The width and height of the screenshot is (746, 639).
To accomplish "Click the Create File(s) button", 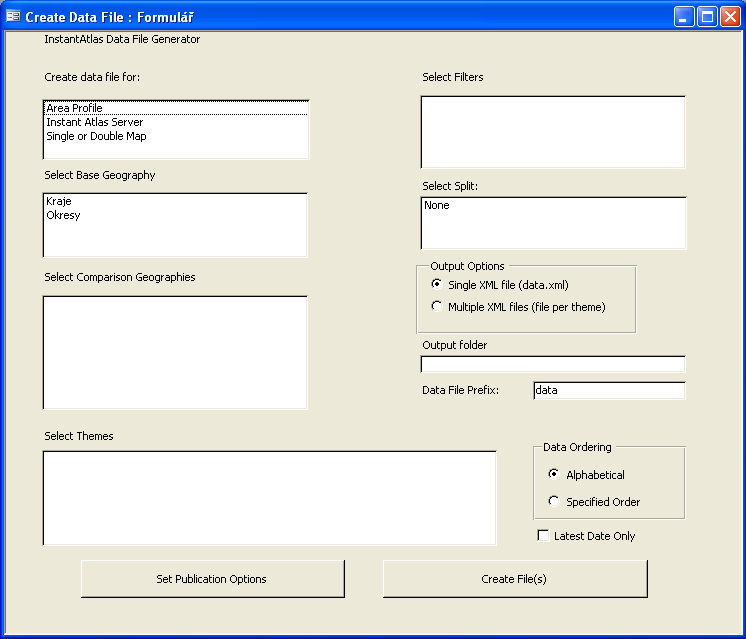I will 515,579.
